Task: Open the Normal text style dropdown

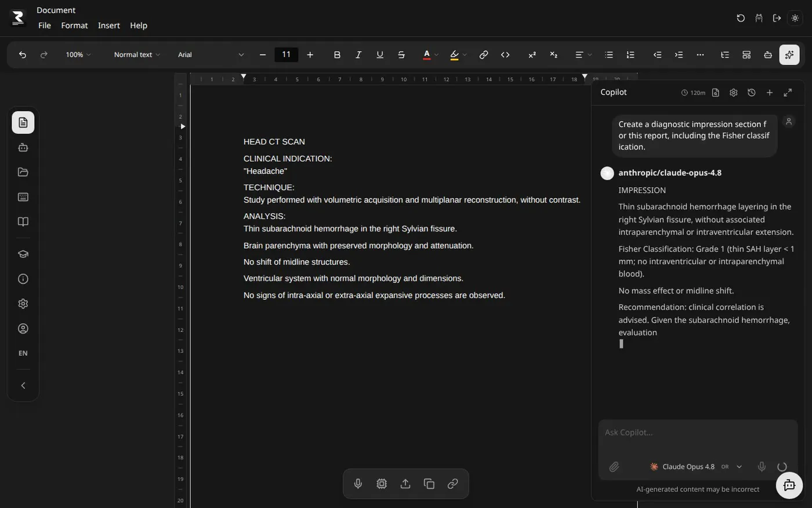Action: click(x=137, y=55)
